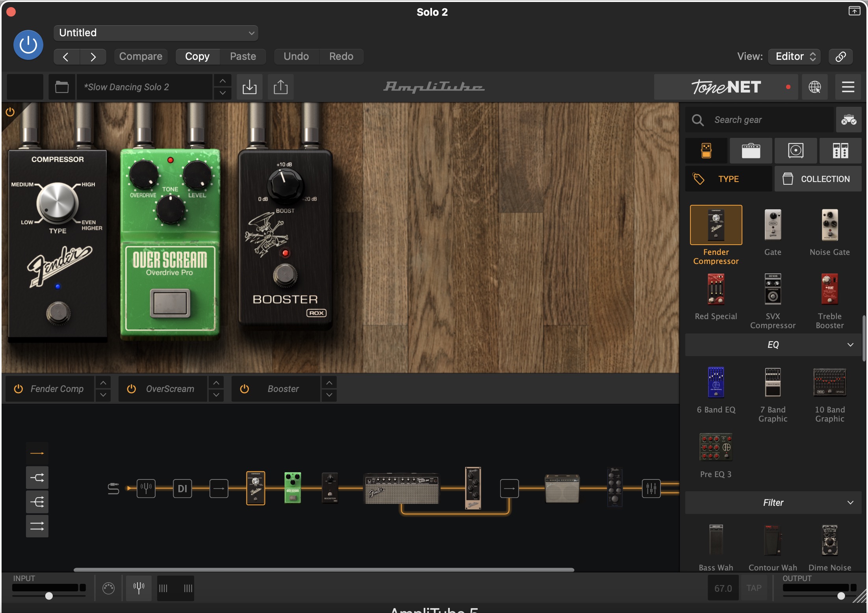Click the Redo button
Viewport: 868px width, 613px height.
pyautogui.click(x=341, y=57)
